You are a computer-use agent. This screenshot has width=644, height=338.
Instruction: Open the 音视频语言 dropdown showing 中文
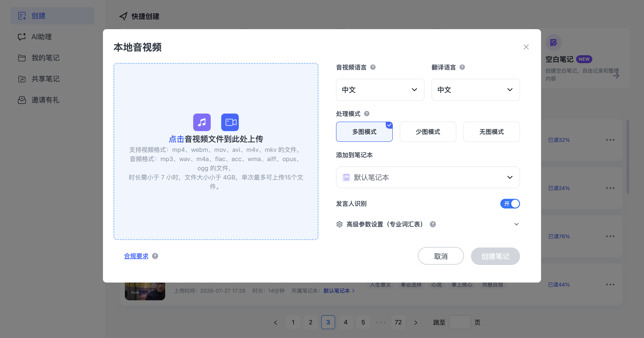coord(380,90)
